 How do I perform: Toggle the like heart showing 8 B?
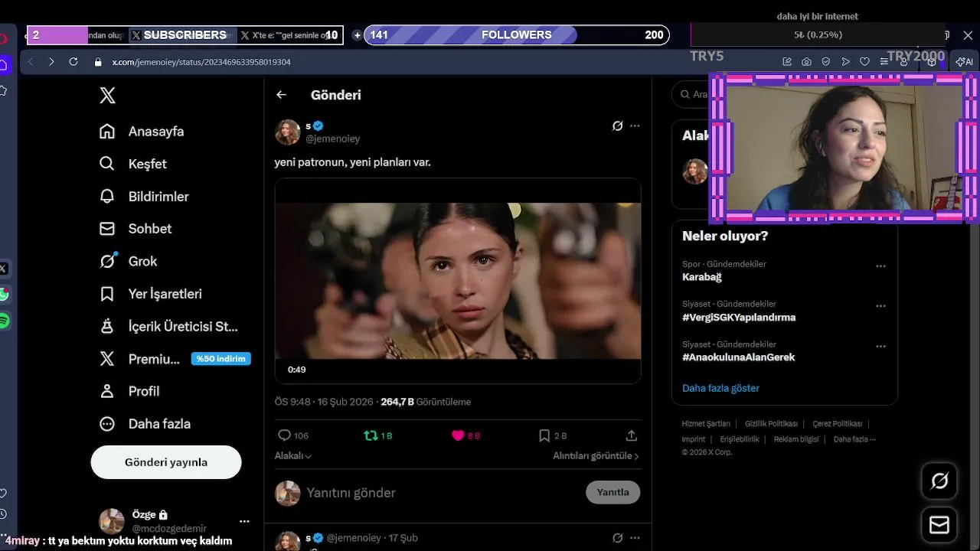[458, 435]
